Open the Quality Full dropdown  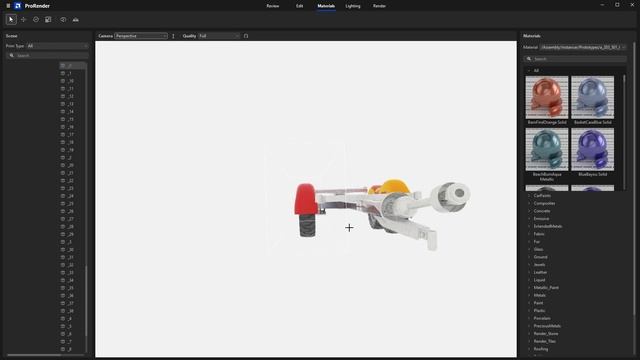(219, 36)
